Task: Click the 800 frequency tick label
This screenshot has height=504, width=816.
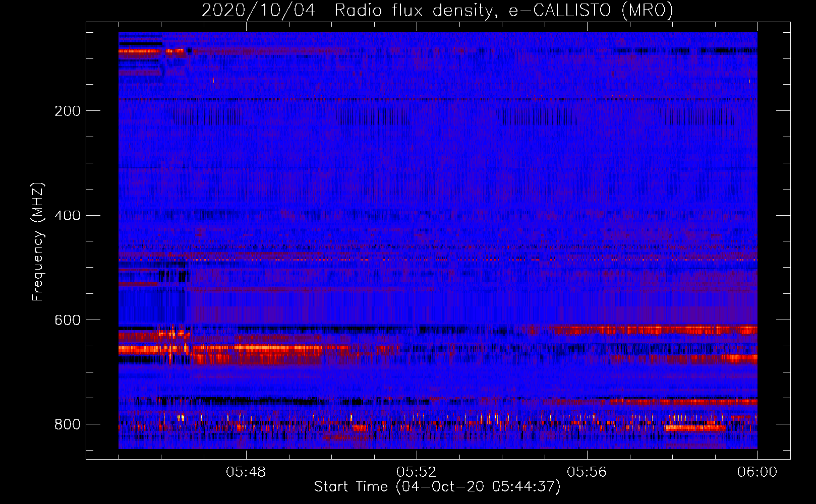Action: pos(68,424)
